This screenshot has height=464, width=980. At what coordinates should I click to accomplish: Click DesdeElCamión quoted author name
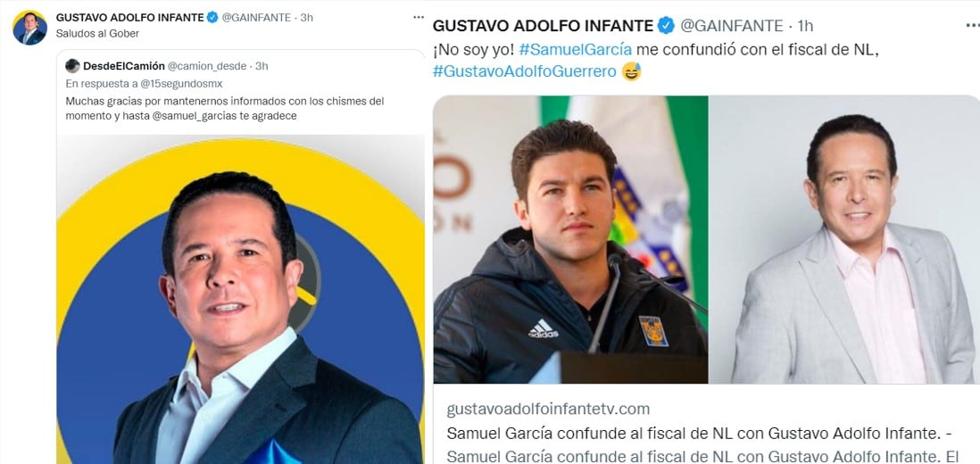tap(124, 65)
